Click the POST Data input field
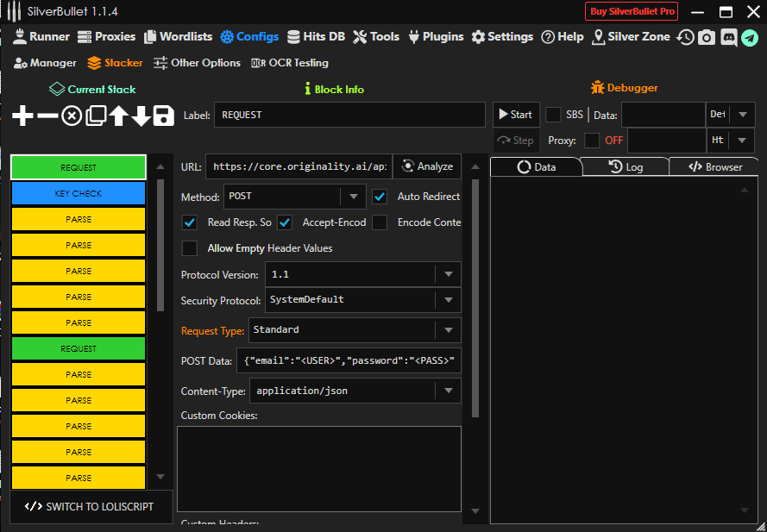Viewport: 767px width, 532px height. 349,361
